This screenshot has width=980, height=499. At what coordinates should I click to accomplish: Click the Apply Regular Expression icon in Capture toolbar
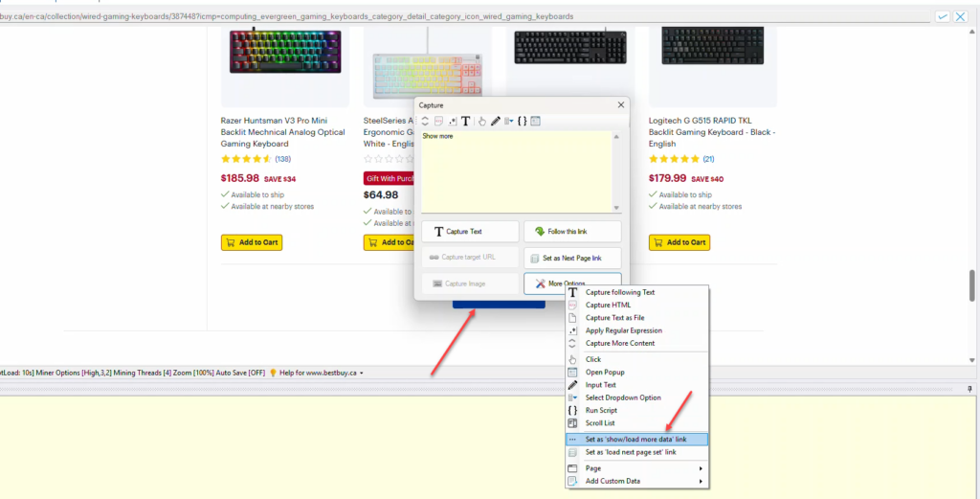pyautogui.click(x=453, y=122)
